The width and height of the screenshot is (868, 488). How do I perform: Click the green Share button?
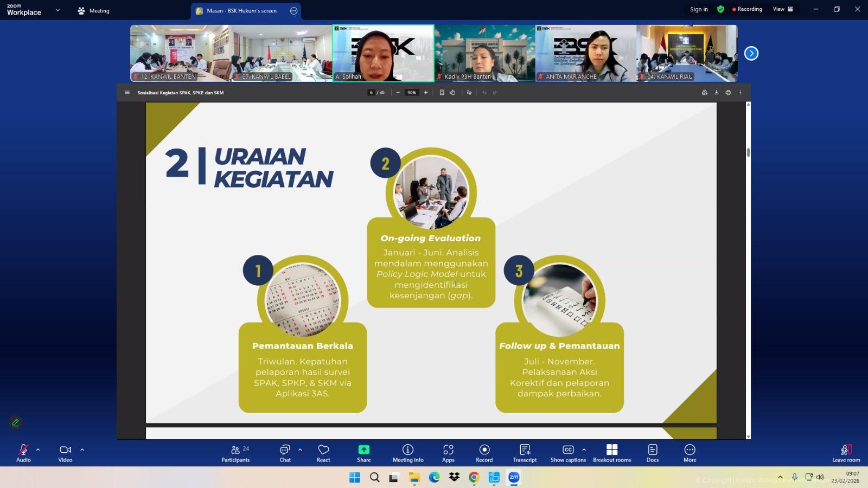coord(363,453)
